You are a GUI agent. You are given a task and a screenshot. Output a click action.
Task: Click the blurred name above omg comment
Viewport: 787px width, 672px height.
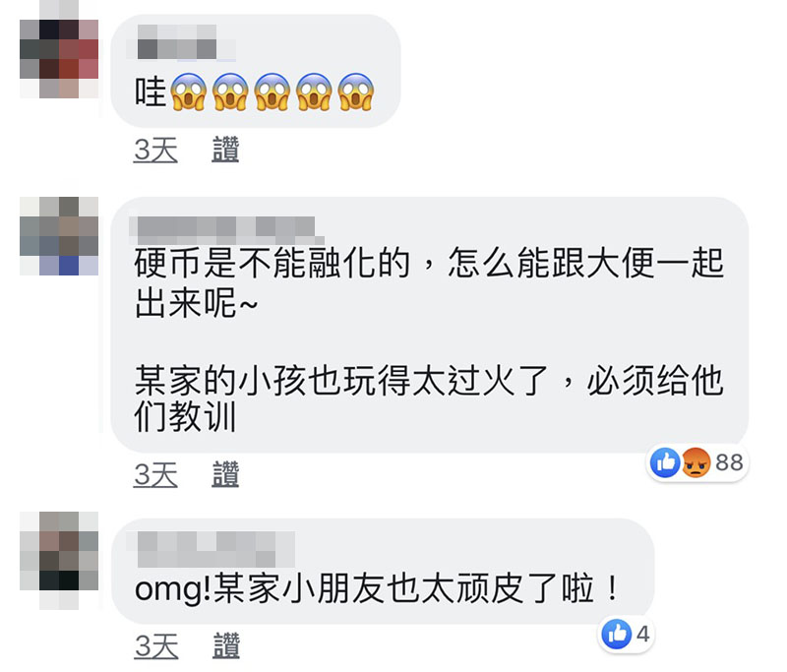pyautogui.click(x=211, y=550)
